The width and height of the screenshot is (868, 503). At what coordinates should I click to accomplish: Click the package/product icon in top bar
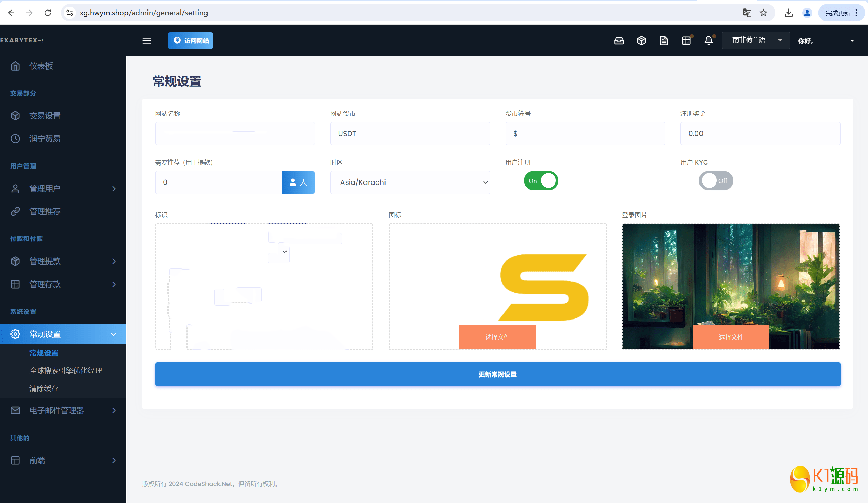[x=641, y=40]
